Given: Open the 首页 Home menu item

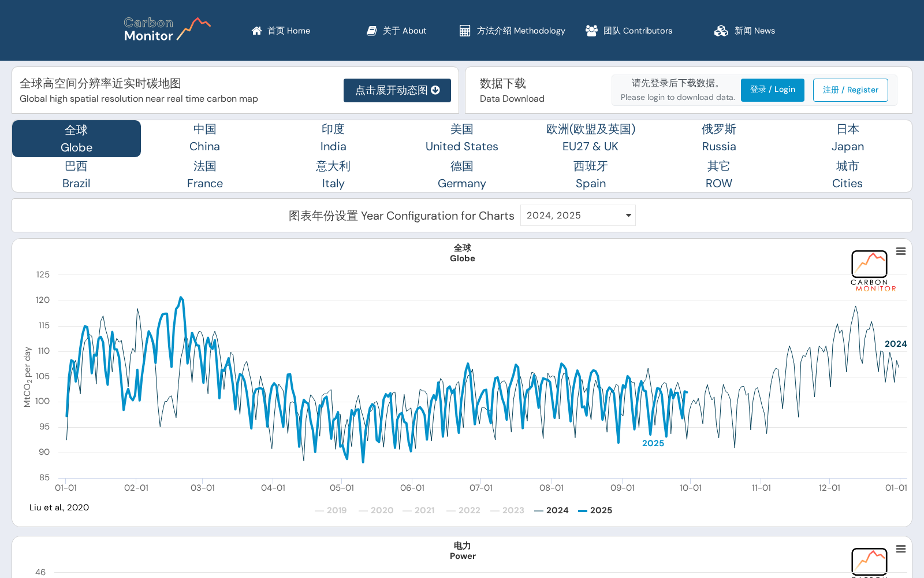Looking at the screenshot, I should [281, 31].
